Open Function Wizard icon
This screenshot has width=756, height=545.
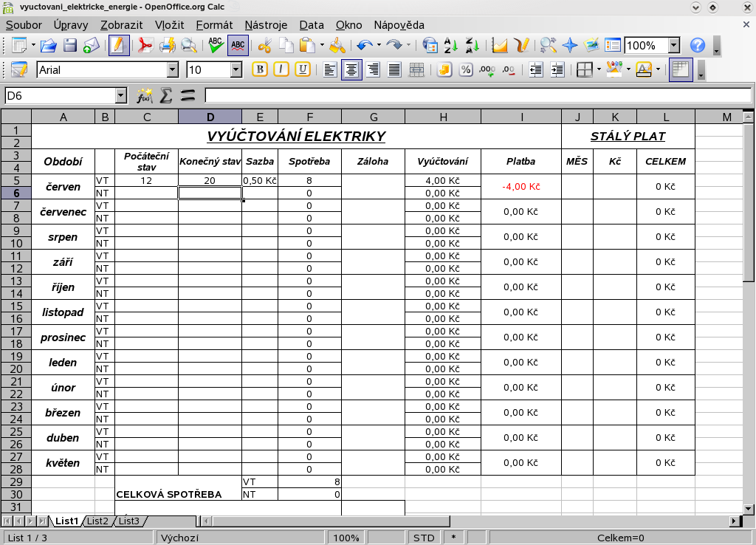145,95
